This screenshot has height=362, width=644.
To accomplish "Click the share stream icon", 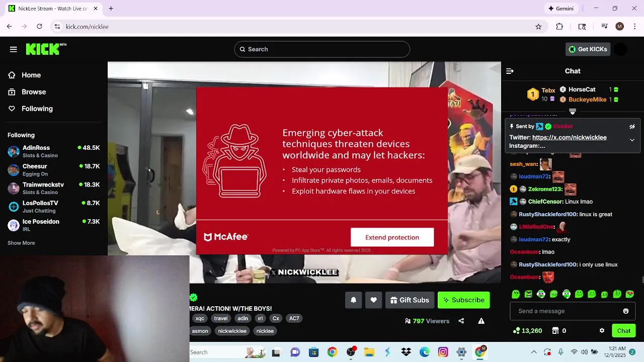I will click(x=461, y=321).
